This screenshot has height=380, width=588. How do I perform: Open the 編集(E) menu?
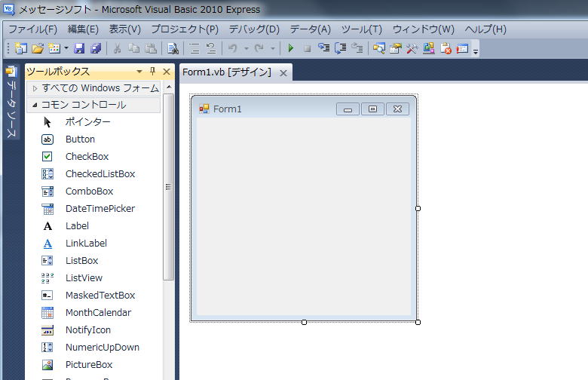(x=83, y=29)
